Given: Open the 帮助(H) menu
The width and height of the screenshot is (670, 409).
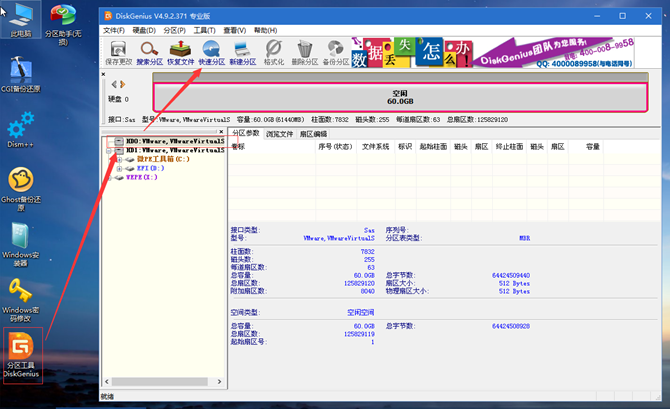Looking at the screenshot, I should click(265, 30).
